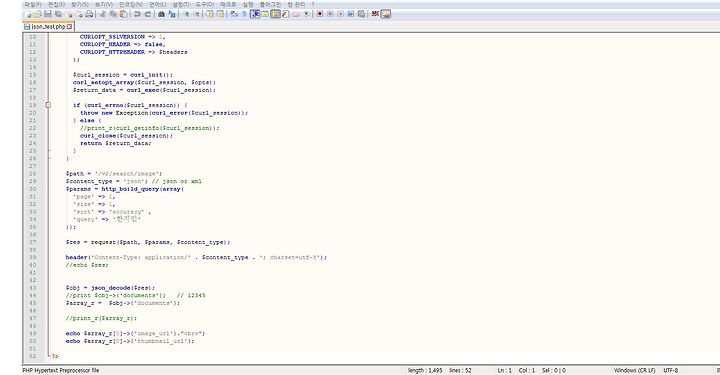Click the '//echo $res;' comment line

(x=87, y=265)
